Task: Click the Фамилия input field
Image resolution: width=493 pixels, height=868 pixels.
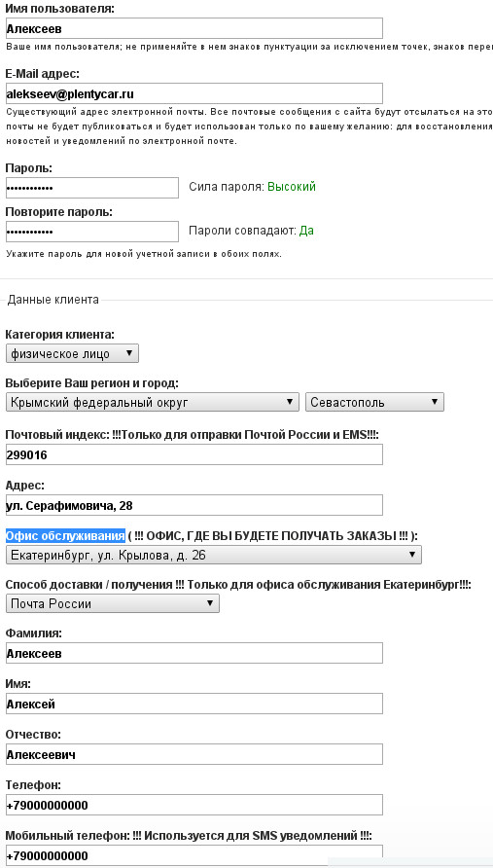Action: tap(194, 653)
